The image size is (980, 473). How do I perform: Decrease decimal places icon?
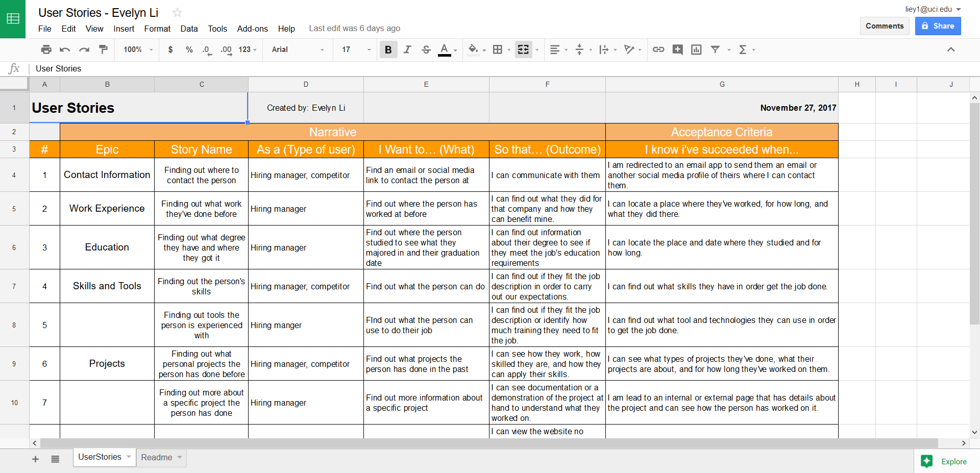click(207, 49)
